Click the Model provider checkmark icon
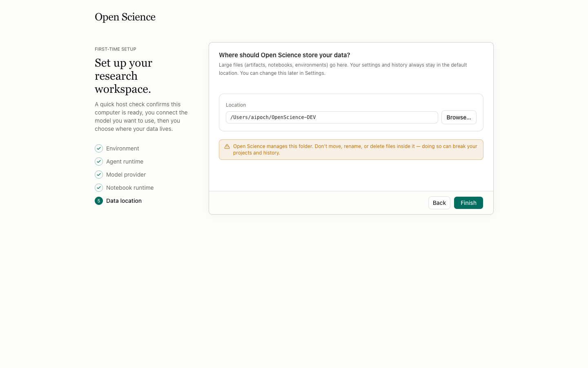 click(99, 175)
